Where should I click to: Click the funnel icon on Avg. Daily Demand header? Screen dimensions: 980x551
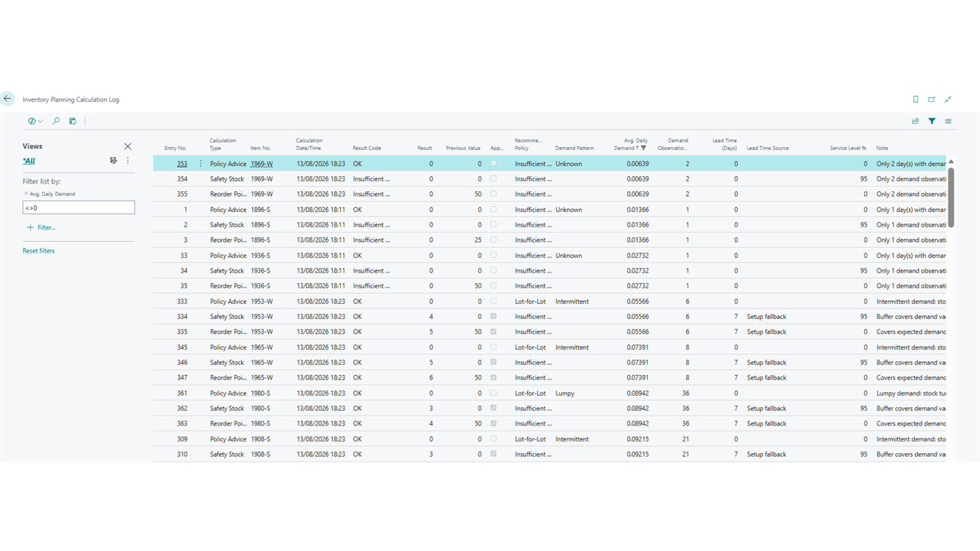click(644, 148)
